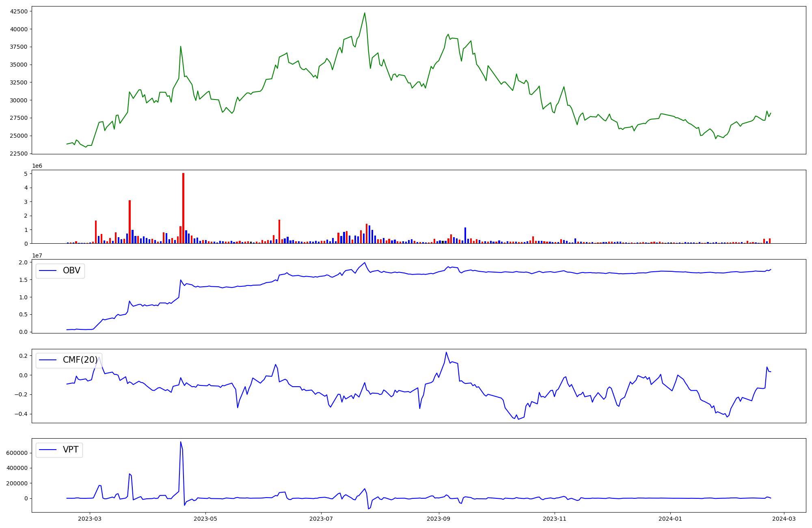Click the 1e7 exponent label above OBV chart
The image size is (812, 528).
point(37,255)
